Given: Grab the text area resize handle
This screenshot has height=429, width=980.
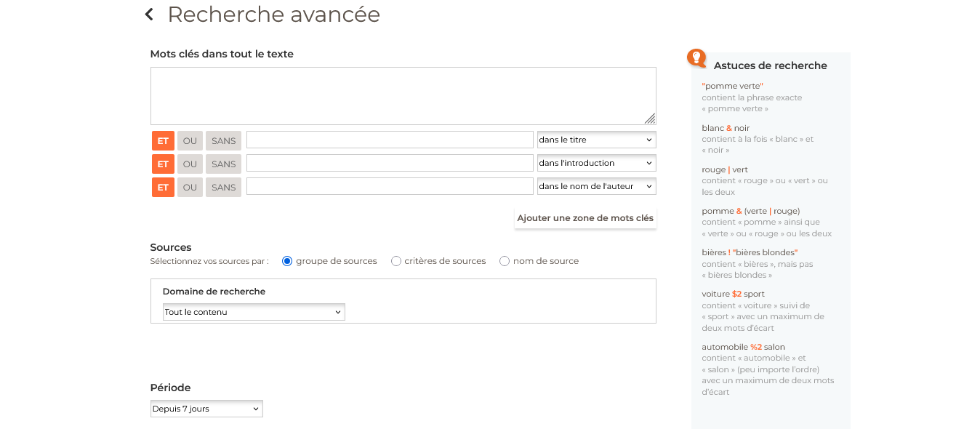Looking at the screenshot, I should point(650,119).
